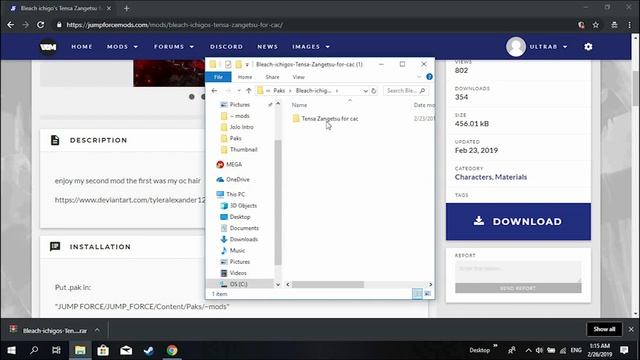Open Explorer recent locations dropdown arrow
640x360 pixels.
click(239, 91)
